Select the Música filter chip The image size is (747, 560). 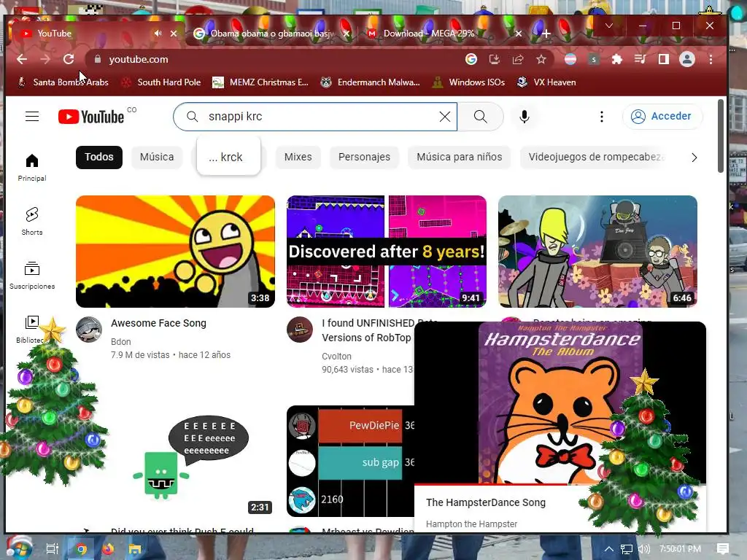pos(157,157)
